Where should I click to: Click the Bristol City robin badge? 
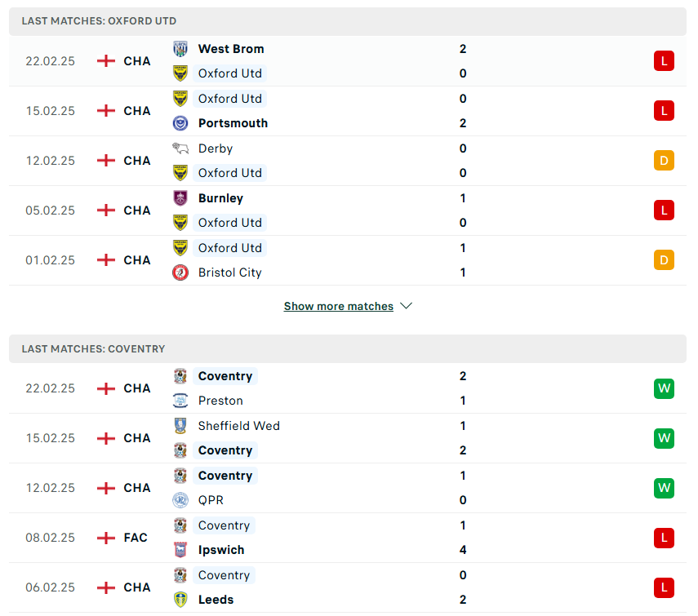tap(180, 273)
